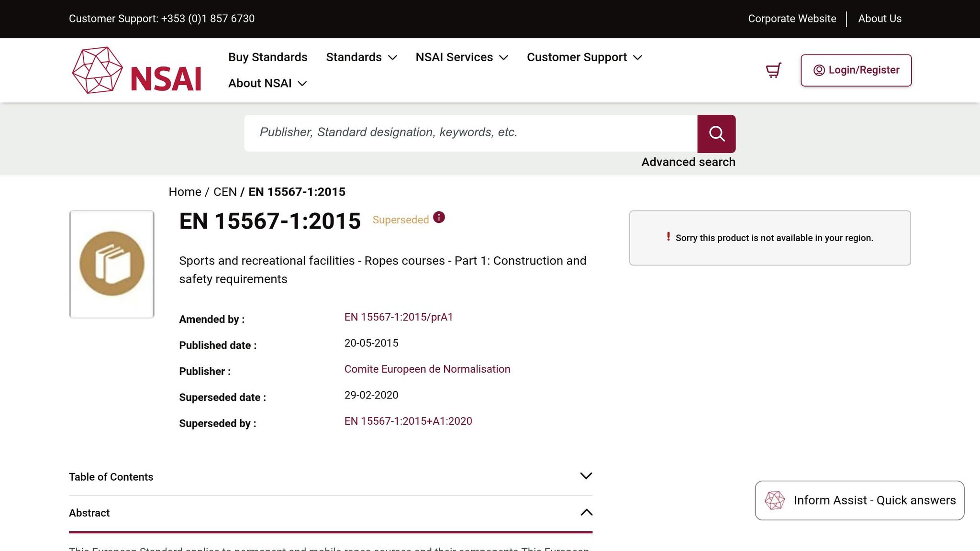Open amendment EN 15567-1:2015/prA1 link

399,317
